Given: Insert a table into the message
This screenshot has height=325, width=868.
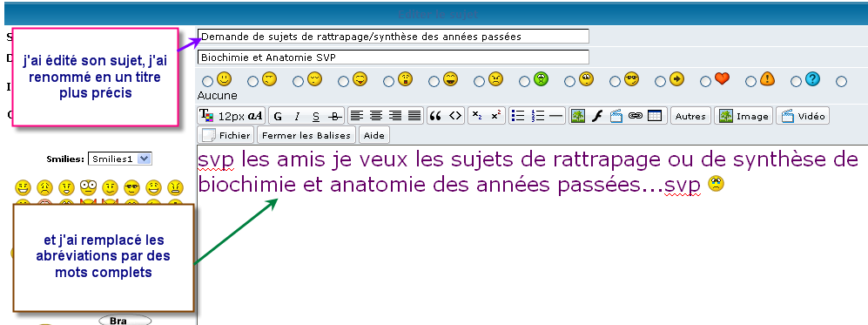Looking at the screenshot, I should [655, 116].
